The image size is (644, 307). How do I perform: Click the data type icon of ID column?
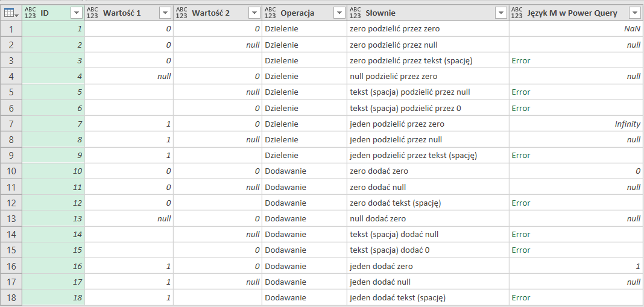click(x=31, y=13)
